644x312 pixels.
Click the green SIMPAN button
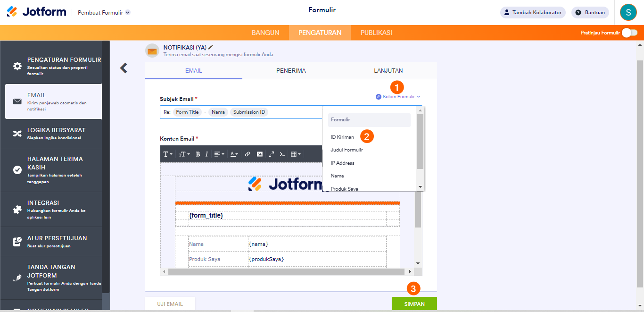(x=414, y=304)
